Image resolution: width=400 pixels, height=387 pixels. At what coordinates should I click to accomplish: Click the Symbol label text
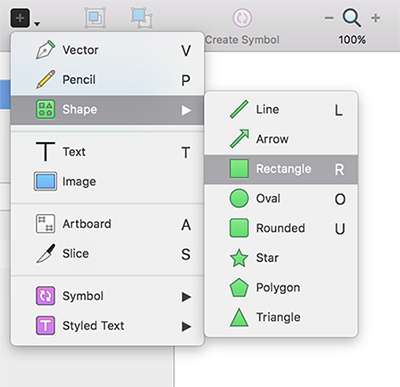pos(83,296)
